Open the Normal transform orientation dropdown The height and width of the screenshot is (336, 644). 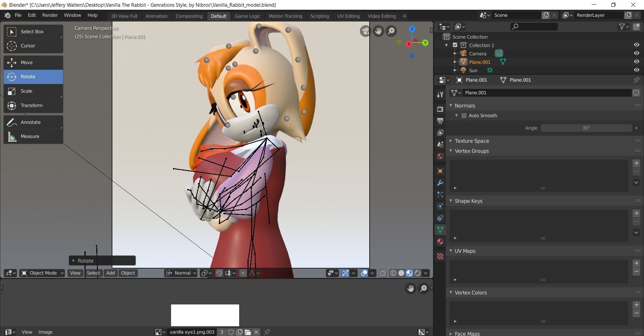181,273
